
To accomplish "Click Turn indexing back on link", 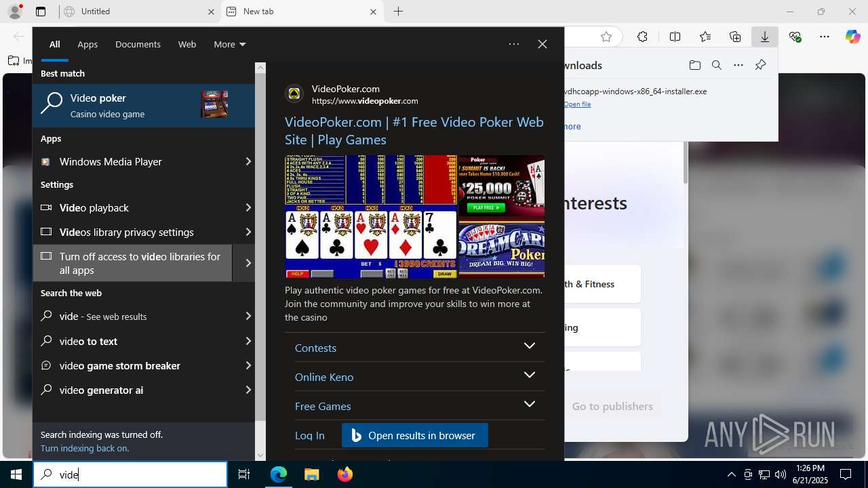I will click(x=85, y=448).
